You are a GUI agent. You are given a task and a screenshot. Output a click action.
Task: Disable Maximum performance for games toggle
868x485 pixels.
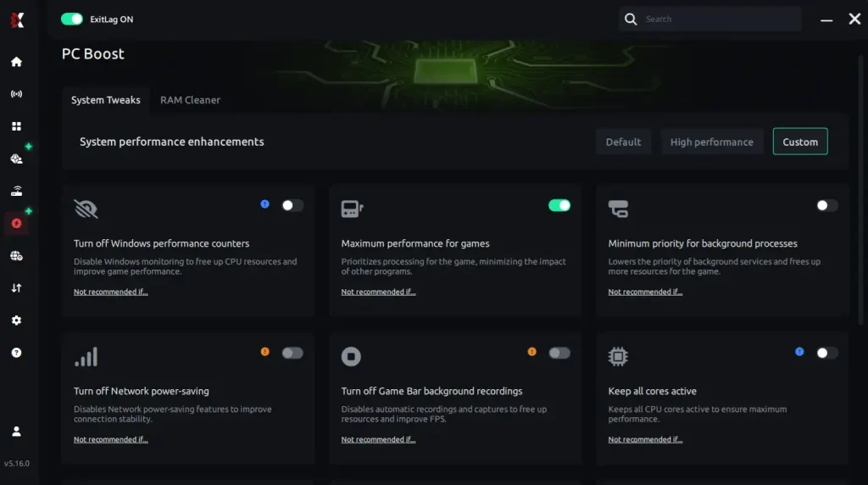(559, 205)
